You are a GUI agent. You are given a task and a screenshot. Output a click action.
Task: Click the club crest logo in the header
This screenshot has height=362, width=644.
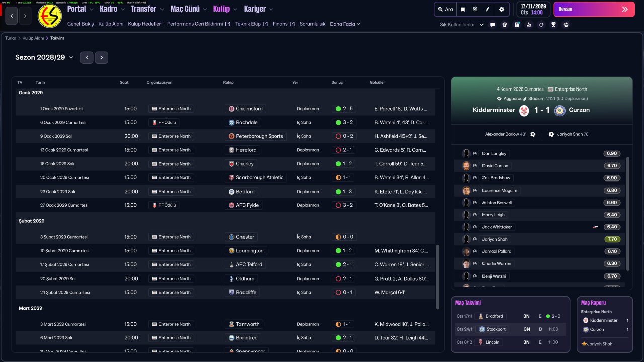50,16
